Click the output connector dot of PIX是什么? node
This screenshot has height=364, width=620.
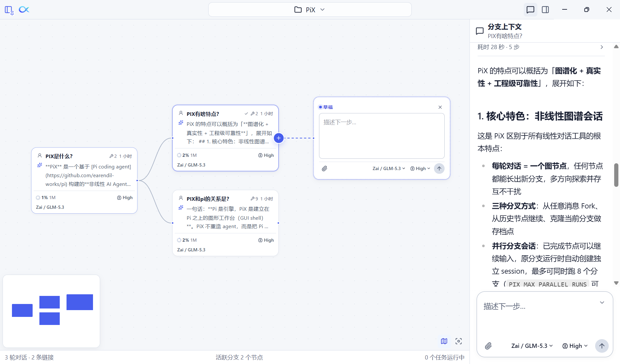click(x=137, y=180)
